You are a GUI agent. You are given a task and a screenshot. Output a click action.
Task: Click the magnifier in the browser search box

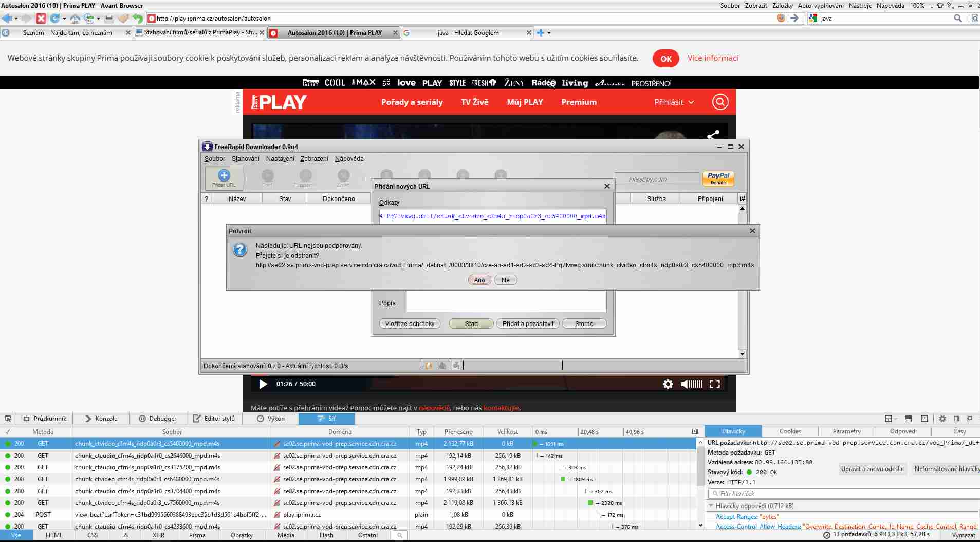[x=957, y=19]
